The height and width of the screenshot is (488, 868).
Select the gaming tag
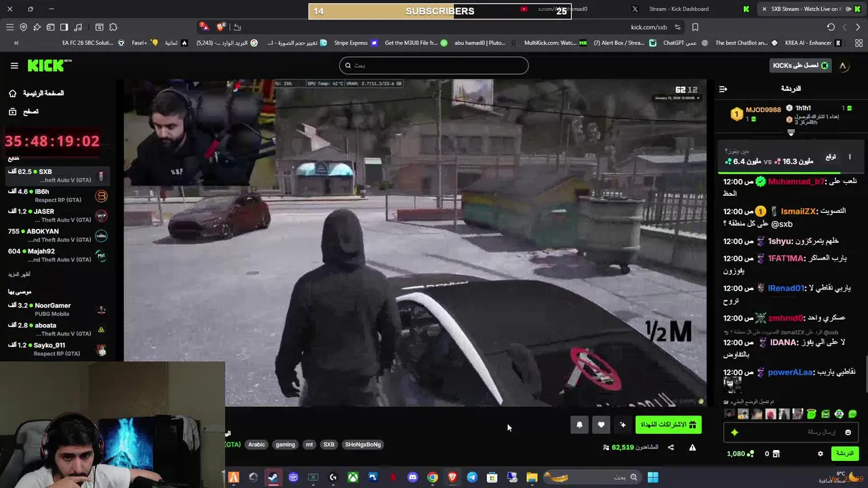285,445
